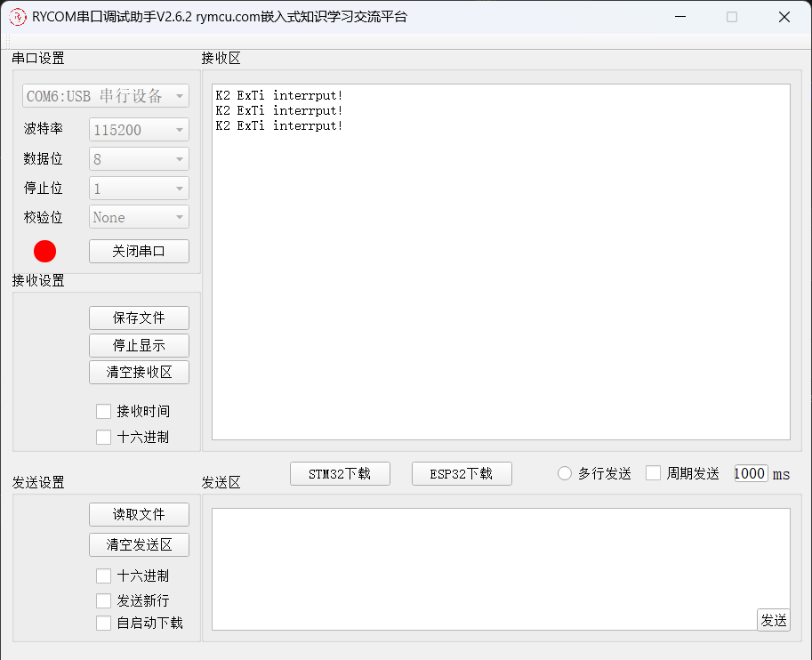Click 清空接收区 to clear receive area
The width and height of the screenshot is (812, 660).
139,372
